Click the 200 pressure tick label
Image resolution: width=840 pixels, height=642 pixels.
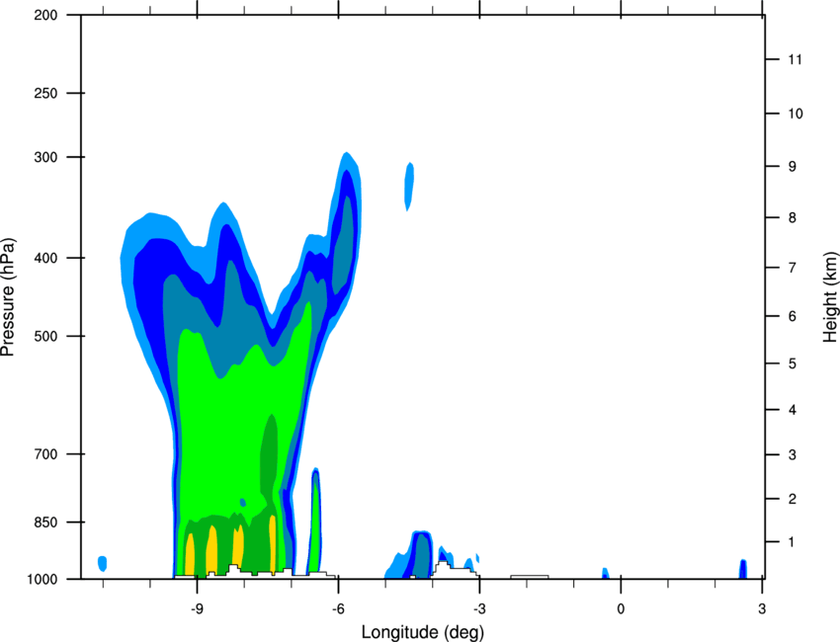point(46,15)
